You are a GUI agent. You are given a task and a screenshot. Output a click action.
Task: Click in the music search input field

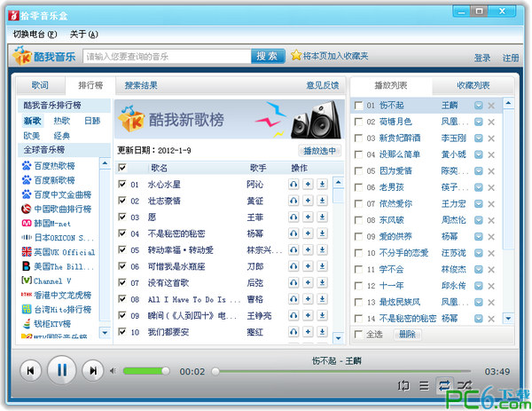167,56
